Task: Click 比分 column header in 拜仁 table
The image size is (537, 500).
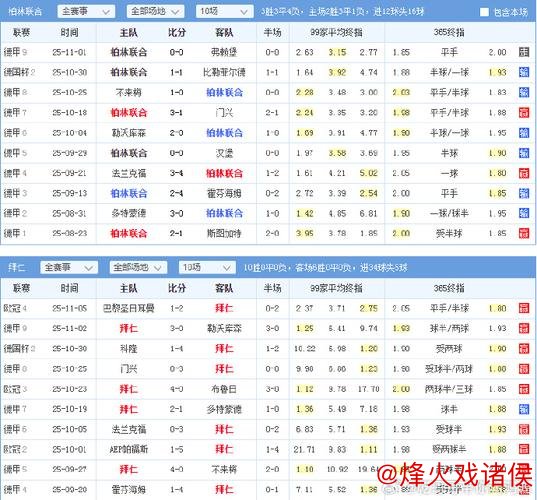Action: coord(177,288)
